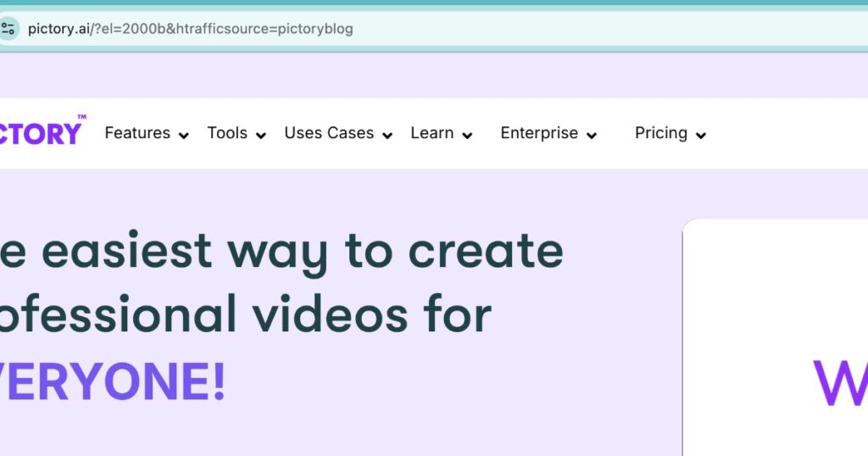Open the Pictory logo home link

[x=42, y=131]
